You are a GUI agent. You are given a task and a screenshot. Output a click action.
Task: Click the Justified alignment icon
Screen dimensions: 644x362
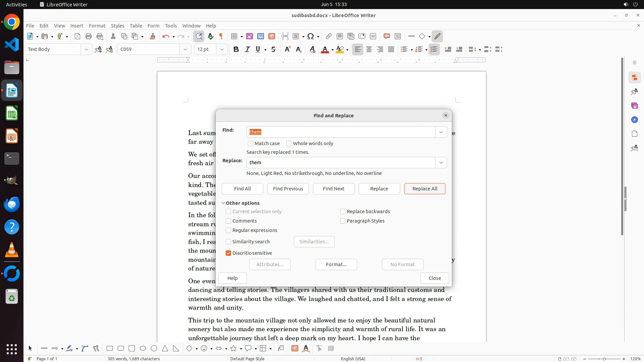click(391, 49)
